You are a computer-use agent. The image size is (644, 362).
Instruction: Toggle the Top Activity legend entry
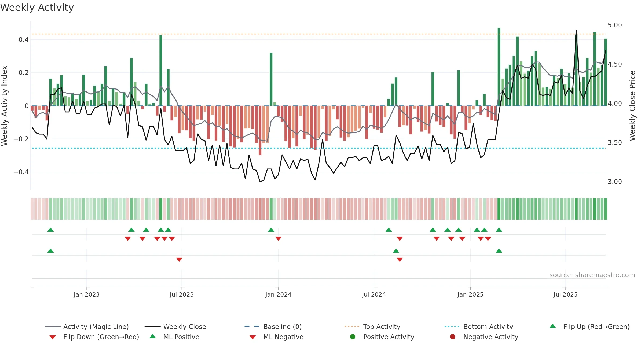pos(372,327)
